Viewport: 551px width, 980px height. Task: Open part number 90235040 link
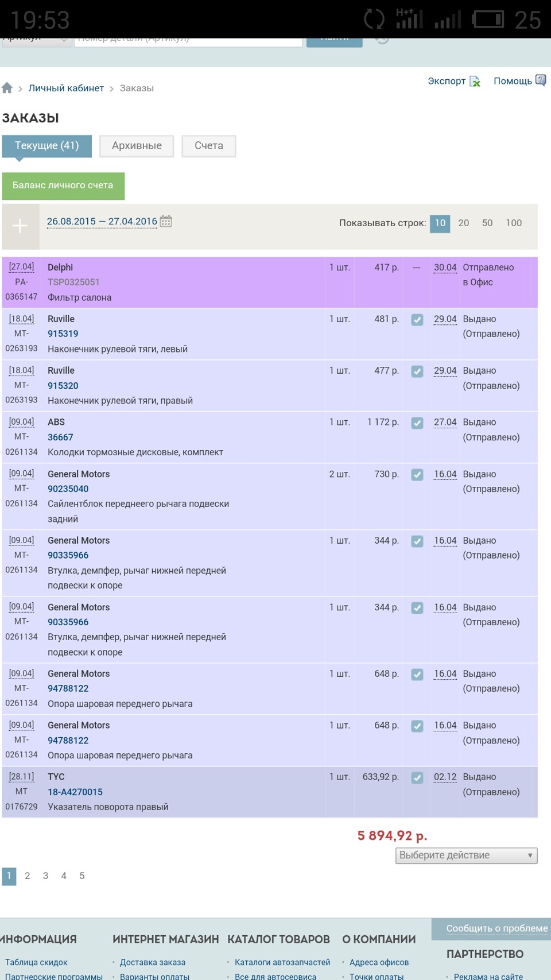68,489
